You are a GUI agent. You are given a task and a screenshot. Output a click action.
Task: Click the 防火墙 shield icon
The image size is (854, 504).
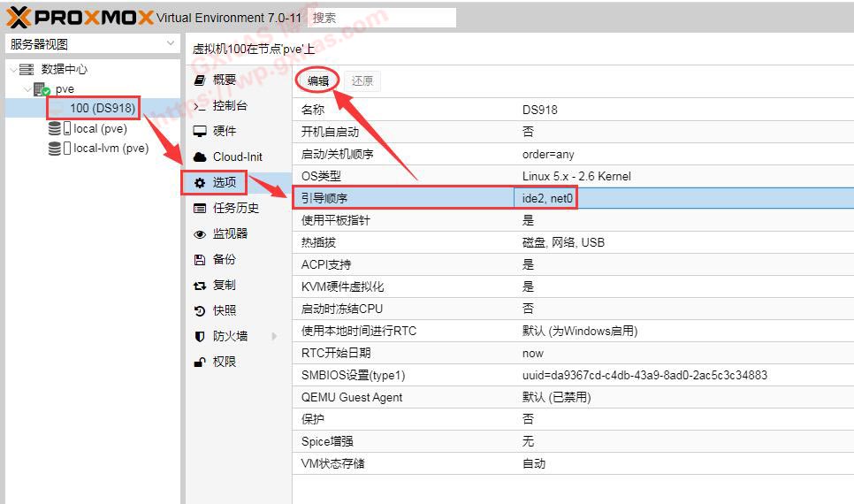[x=200, y=336]
